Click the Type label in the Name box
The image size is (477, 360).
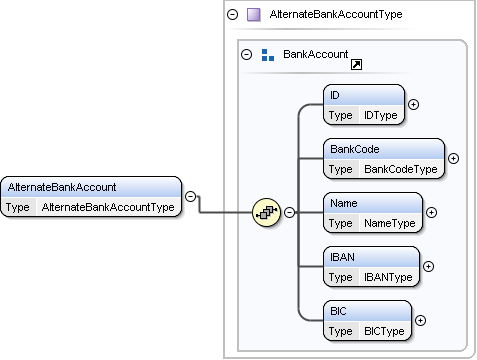coord(340,223)
